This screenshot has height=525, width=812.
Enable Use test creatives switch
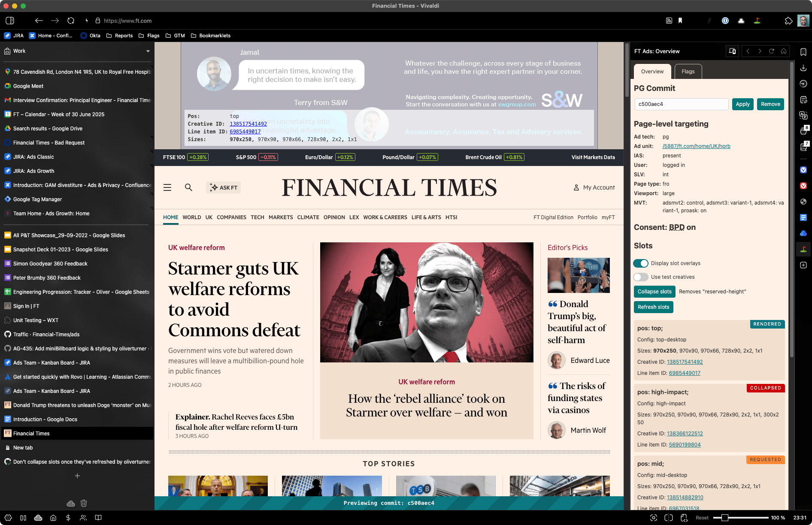[x=641, y=277]
